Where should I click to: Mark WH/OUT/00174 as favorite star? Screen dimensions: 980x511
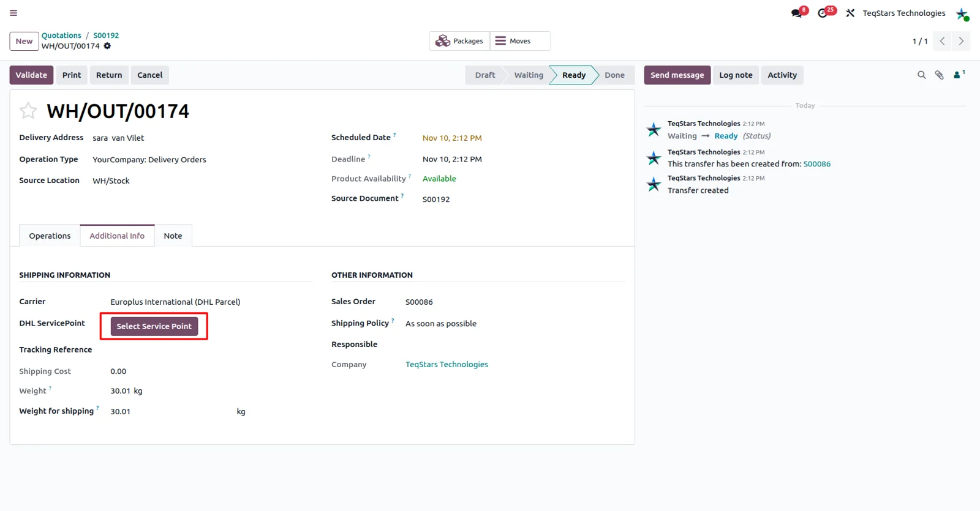[28, 111]
